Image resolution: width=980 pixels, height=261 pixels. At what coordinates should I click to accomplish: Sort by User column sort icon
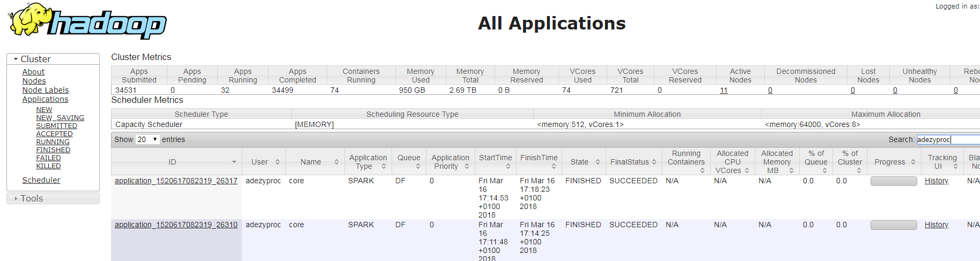(277, 162)
